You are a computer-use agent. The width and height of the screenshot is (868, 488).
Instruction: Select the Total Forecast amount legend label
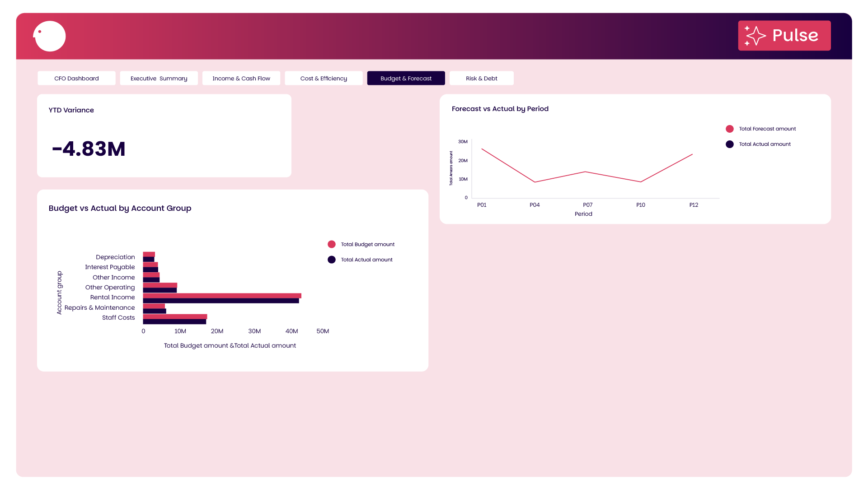pos(767,129)
